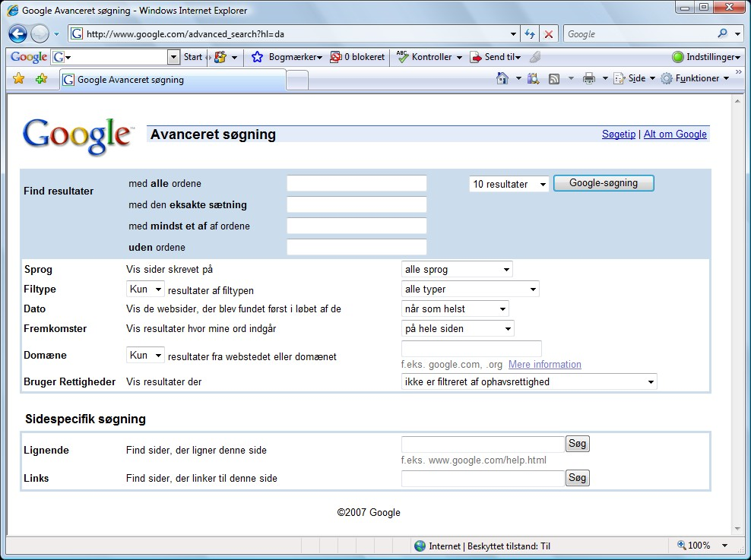Click the RSS feeds icon
The height and width of the screenshot is (560, 751).
coord(553,78)
